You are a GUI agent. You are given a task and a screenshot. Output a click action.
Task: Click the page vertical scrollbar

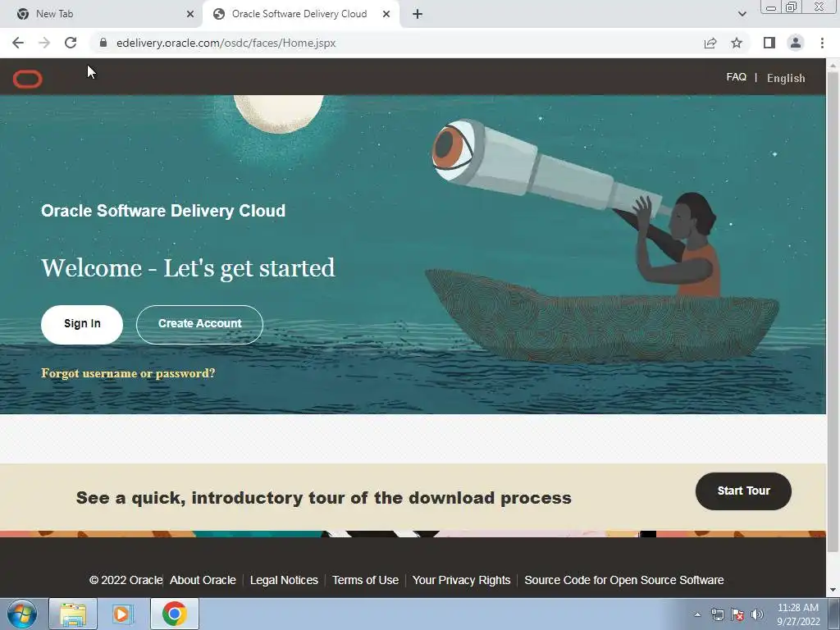coord(833,311)
